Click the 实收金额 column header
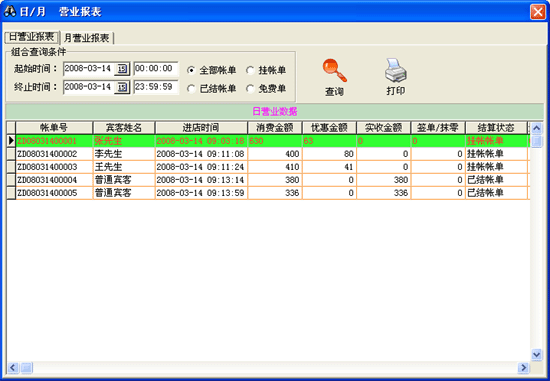 (383, 128)
